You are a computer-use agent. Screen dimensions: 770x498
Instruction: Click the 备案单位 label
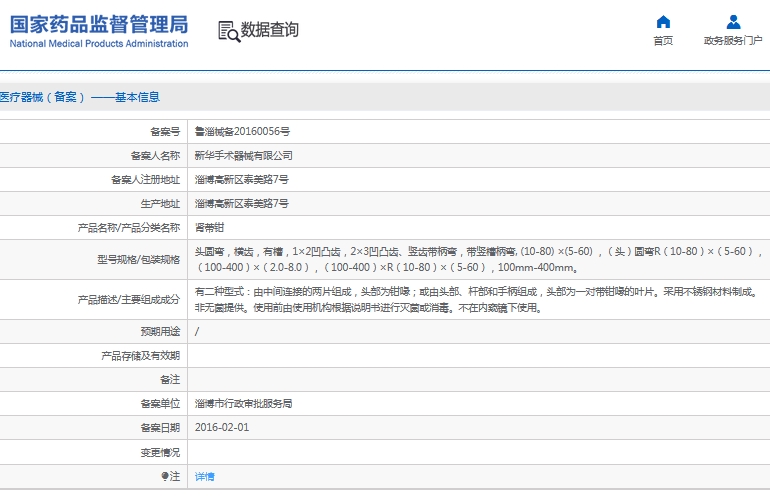160,404
